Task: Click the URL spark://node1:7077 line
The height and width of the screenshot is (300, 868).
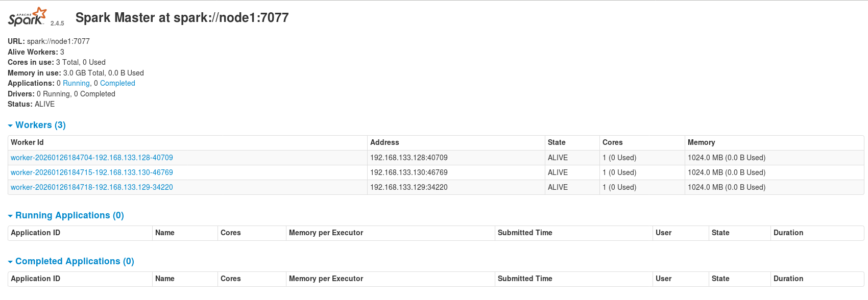Action: pyautogui.click(x=49, y=41)
